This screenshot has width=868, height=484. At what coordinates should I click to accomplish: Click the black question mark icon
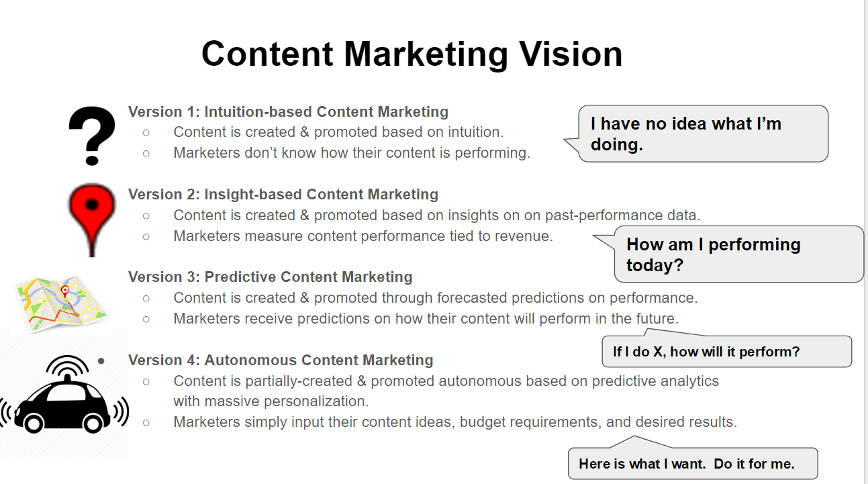tap(92, 136)
